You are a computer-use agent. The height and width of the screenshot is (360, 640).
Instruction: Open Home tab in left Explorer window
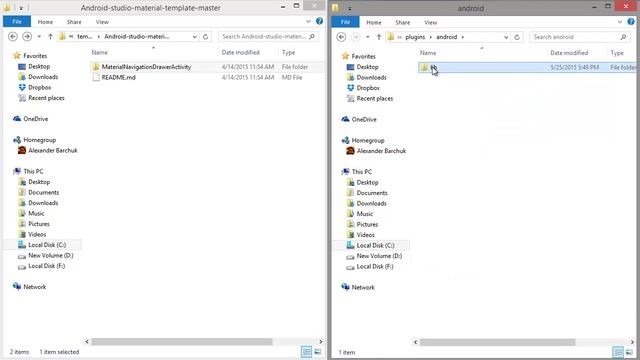pyautogui.click(x=45, y=22)
